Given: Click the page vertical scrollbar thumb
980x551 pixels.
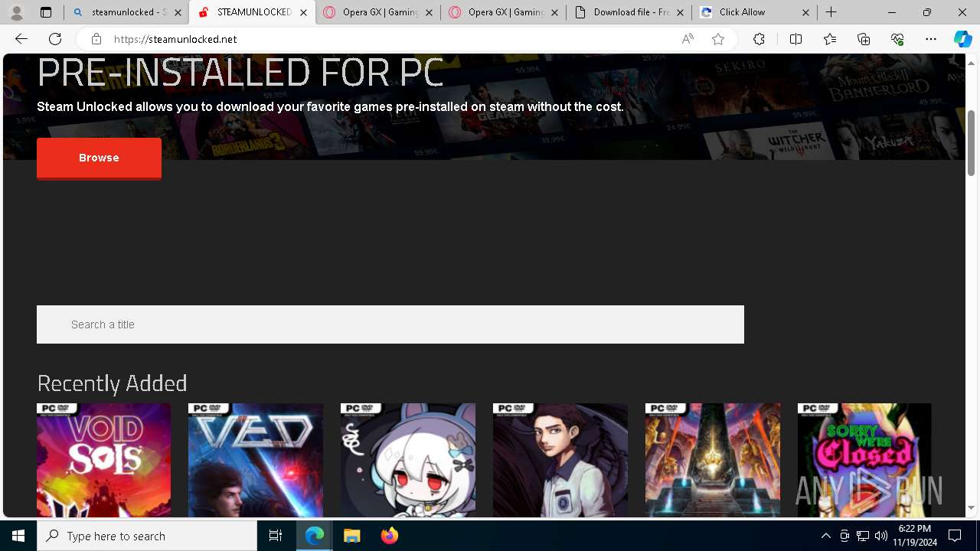Looking at the screenshot, I should point(971,143).
